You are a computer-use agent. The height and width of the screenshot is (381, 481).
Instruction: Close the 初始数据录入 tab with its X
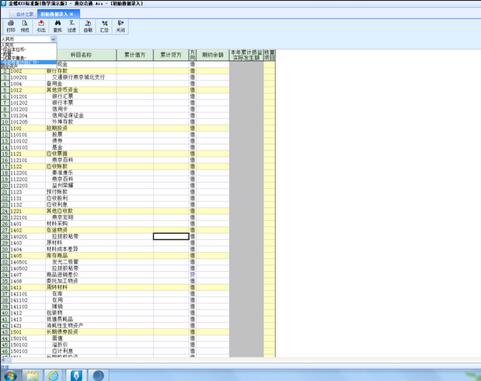pyautogui.click(x=71, y=14)
